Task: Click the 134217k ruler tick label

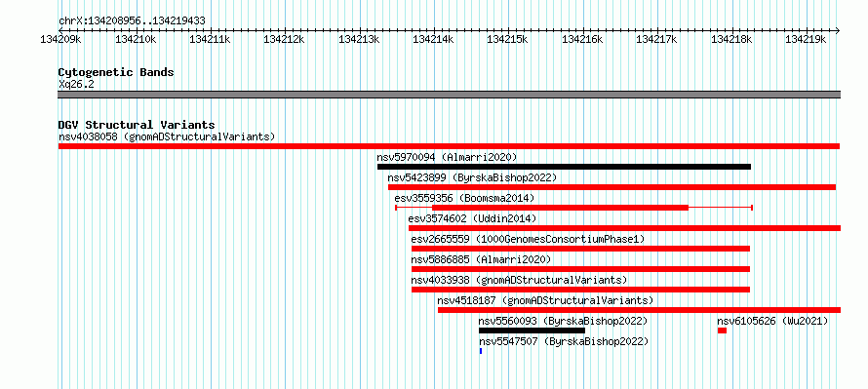Action: (x=657, y=39)
